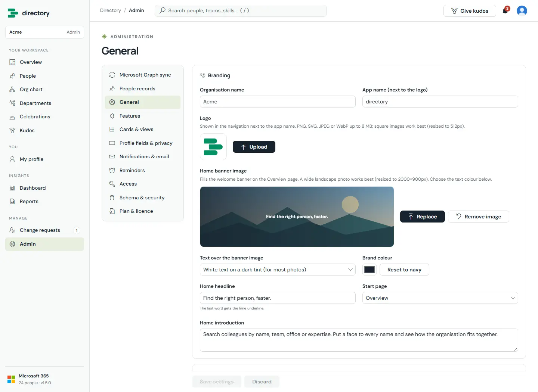The width and height of the screenshot is (538, 392).
Task: Click the Schema & security database icon
Action: (112, 197)
